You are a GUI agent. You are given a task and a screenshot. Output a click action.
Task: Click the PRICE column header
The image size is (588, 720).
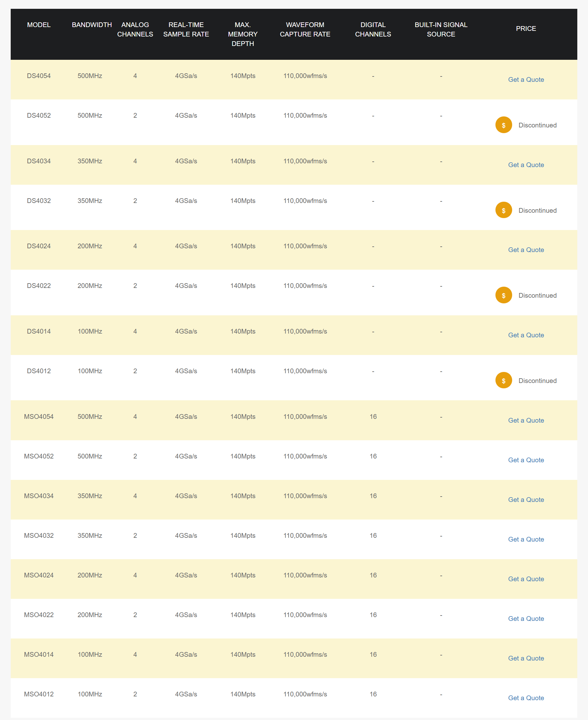click(526, 29)
